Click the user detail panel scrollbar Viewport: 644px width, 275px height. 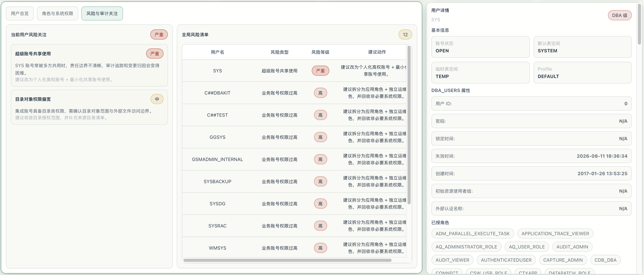(x=639, y=24)
